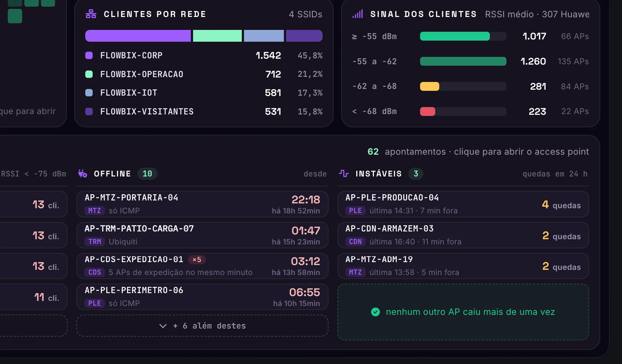Click the dark purple segment of the SSID bar
This screenshot has width=622, height=364.
coord(304,36)
